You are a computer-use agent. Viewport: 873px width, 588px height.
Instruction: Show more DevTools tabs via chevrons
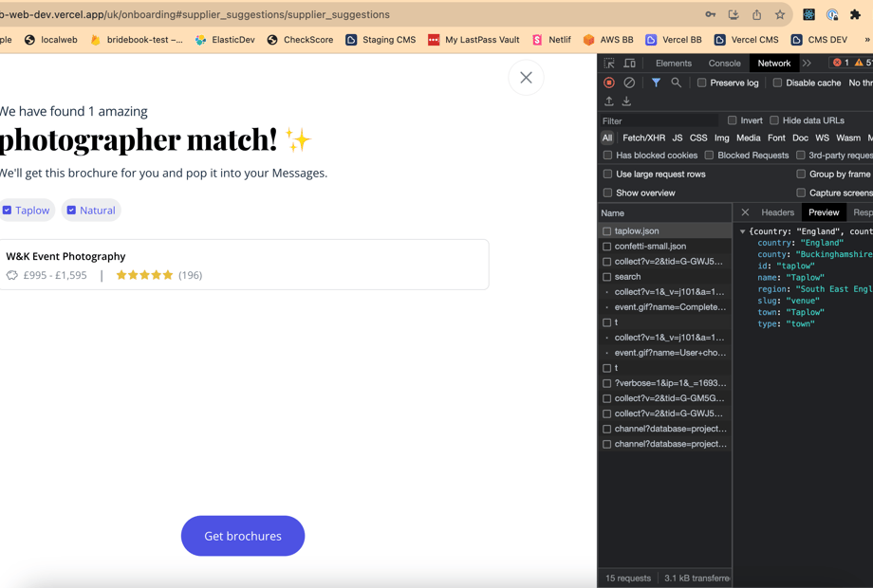click(808, 64)
